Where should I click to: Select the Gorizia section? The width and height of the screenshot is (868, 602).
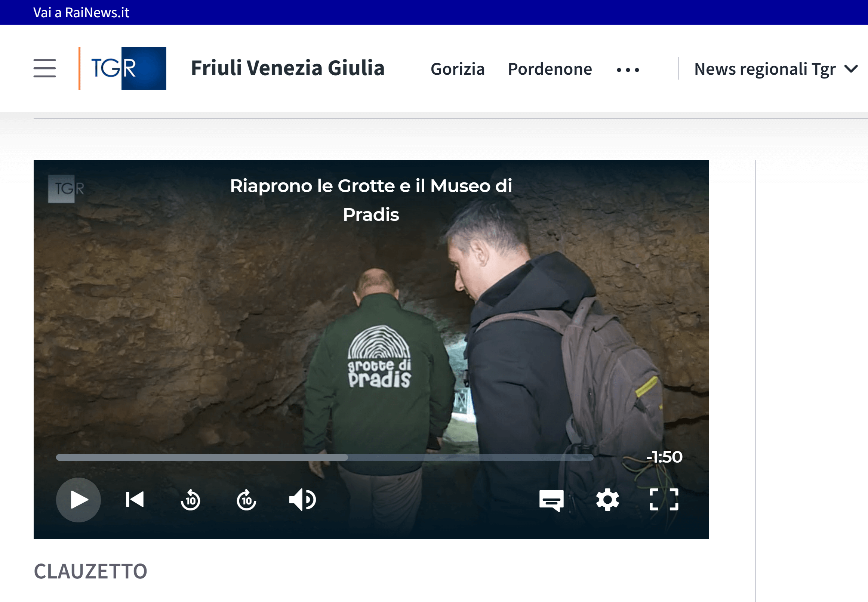click(458, 69)
